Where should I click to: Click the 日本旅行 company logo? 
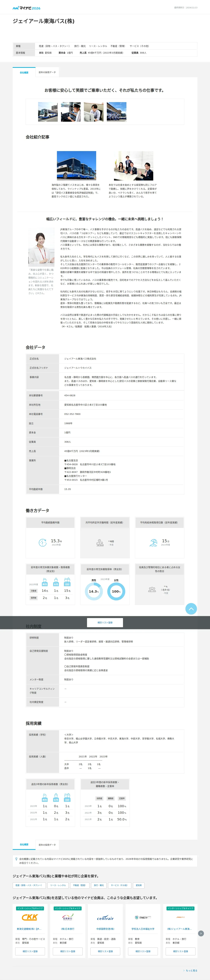[67, 917]
